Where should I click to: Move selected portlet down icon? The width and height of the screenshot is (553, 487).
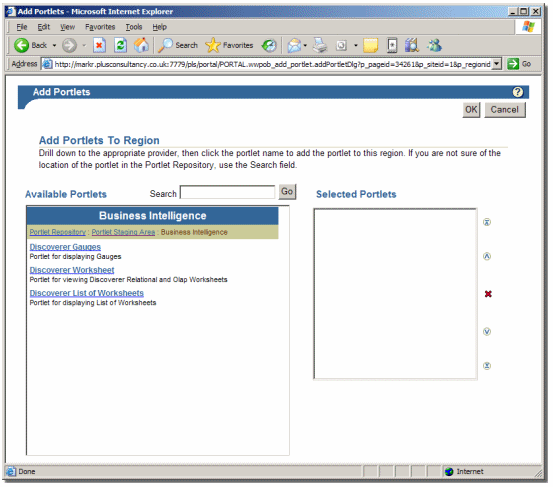pos(487,331)
